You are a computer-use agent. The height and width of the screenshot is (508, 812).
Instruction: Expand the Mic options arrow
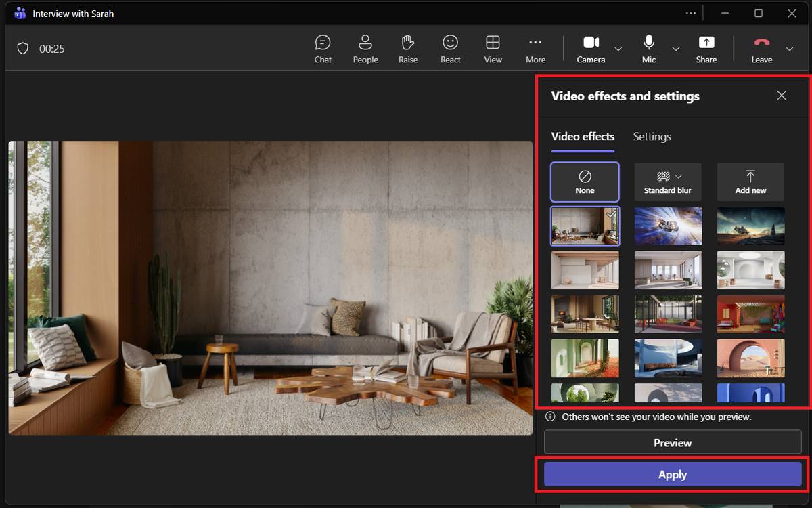point(675,49)
